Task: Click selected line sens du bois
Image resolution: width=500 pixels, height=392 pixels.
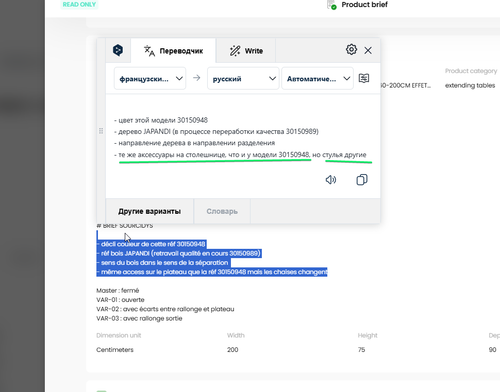Action: (164, 263)
